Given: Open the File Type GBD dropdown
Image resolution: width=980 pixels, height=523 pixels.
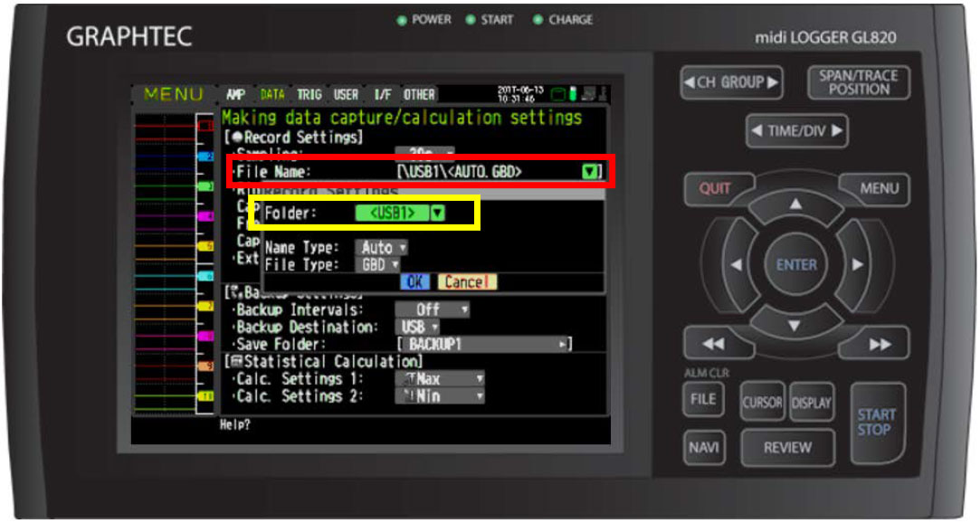Looking at the screenshot, I should click(377, 265).
